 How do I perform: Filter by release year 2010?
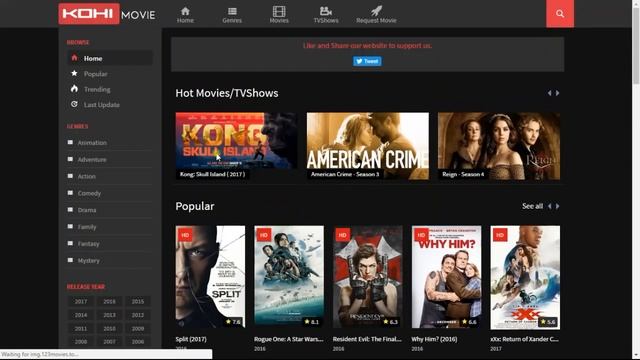click(109, 328)
